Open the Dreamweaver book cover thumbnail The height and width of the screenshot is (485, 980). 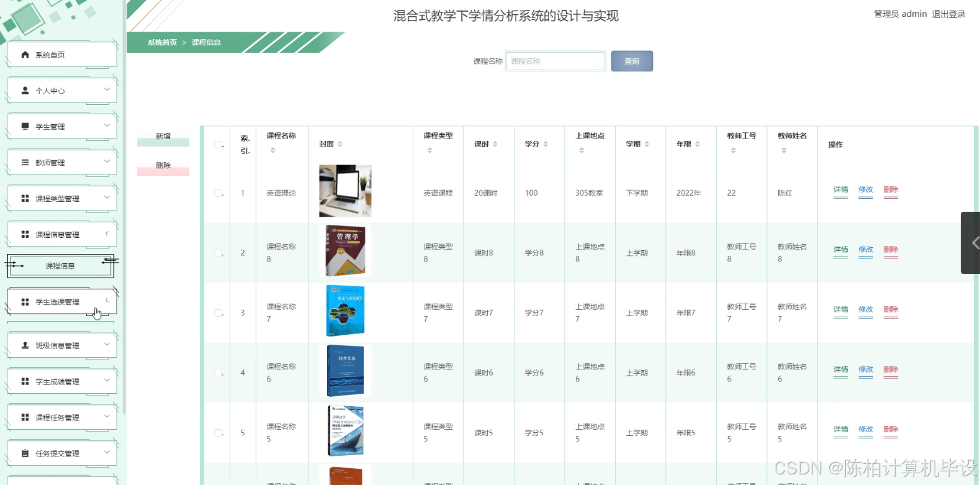[345, 431]
